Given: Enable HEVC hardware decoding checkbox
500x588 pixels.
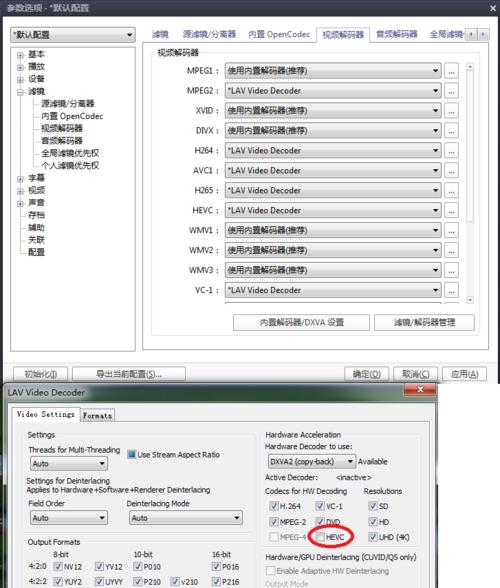Looking at the screenshot, I should click(x=320, y=537).
